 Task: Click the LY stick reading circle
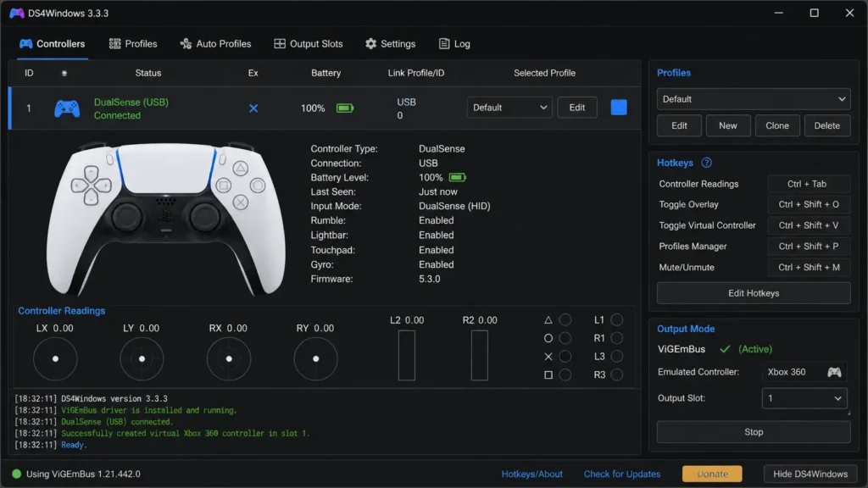(x=142, y=359)
